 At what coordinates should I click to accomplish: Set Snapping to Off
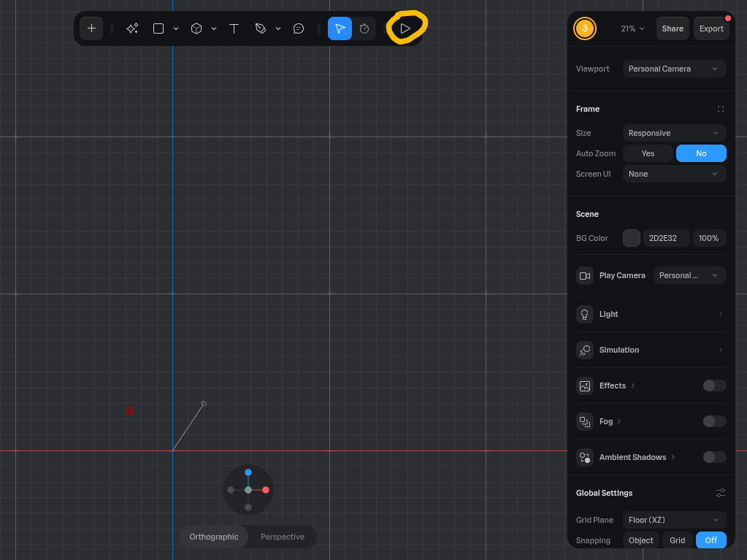[710, 540]
